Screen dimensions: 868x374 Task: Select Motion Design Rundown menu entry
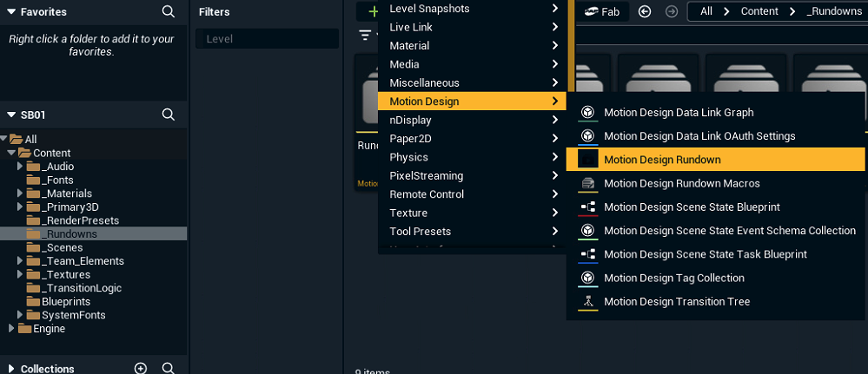(662, 160)
